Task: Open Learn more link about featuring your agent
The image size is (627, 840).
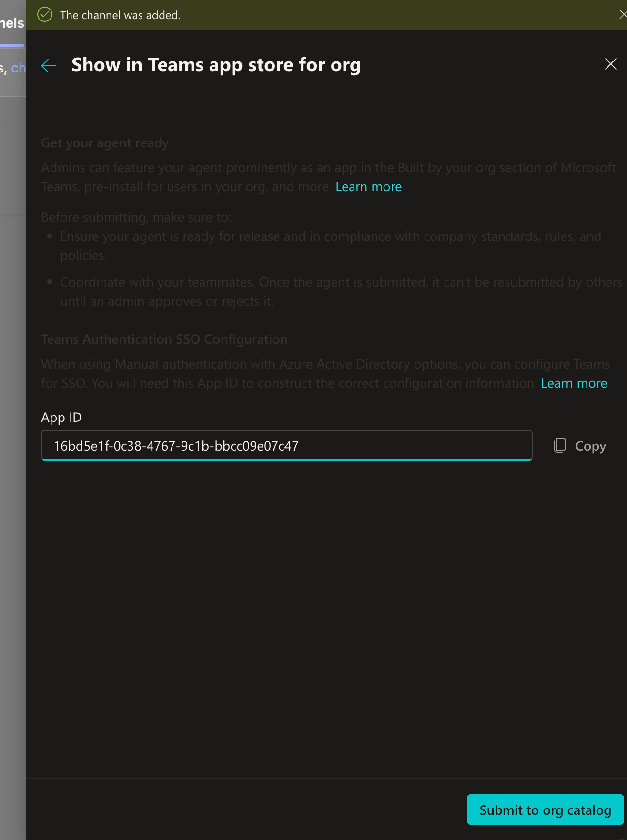Action: (368, 187)
